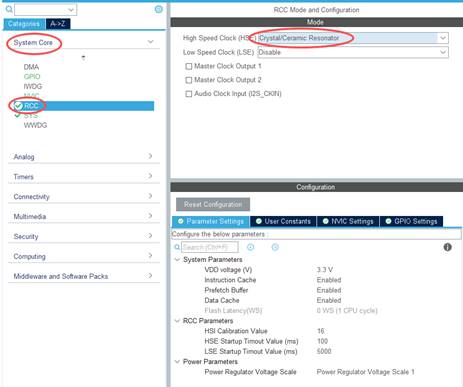Collapse the System Core category

[150, 42]
